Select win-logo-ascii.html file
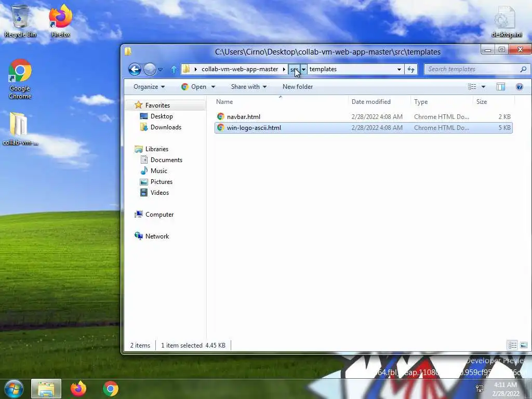This screenshot has height=399, width=532. pyautogui.click(x=363, y=128)
